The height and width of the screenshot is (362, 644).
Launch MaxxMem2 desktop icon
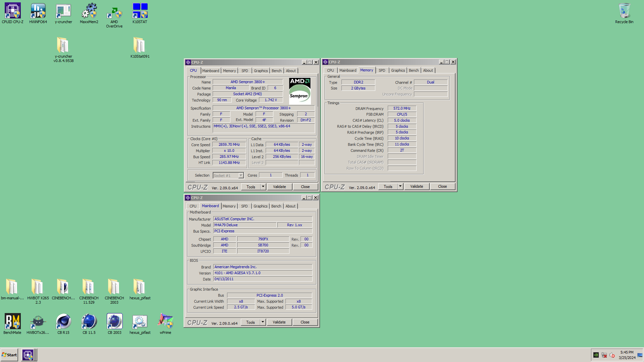pyautogui.click(x=89, y=13)
